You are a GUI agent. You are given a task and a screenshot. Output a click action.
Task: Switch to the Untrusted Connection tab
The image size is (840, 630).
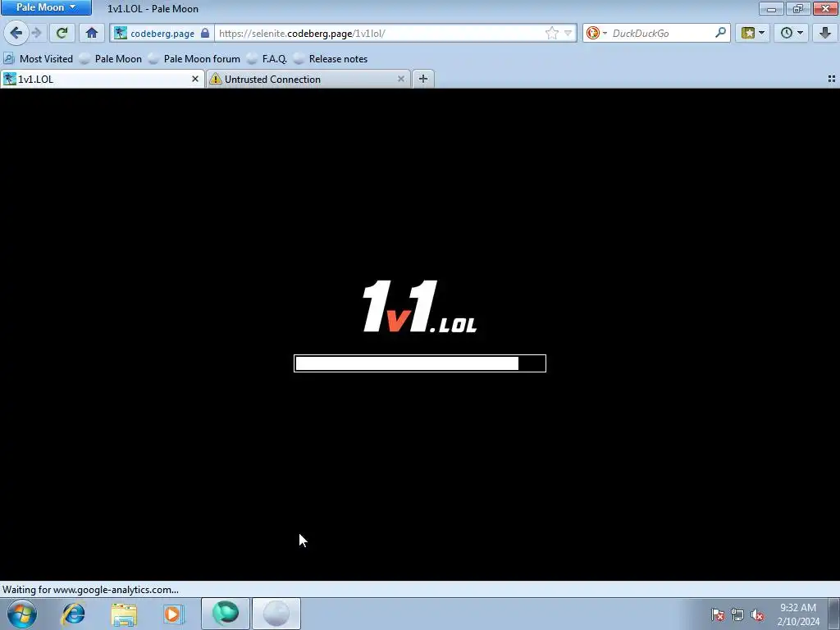tap(308, 79)
